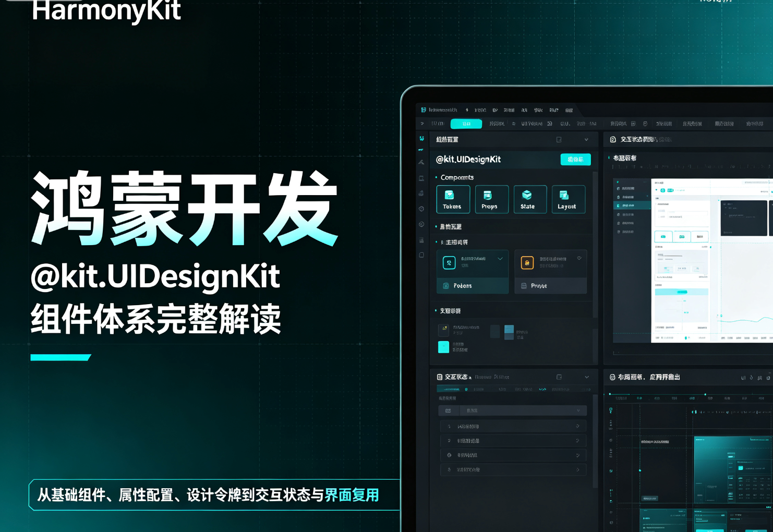Select the highlighted cyan pill tab in the toolbar
The width and height of the screenshot is (773, 532).
click(x=466, y=124)
